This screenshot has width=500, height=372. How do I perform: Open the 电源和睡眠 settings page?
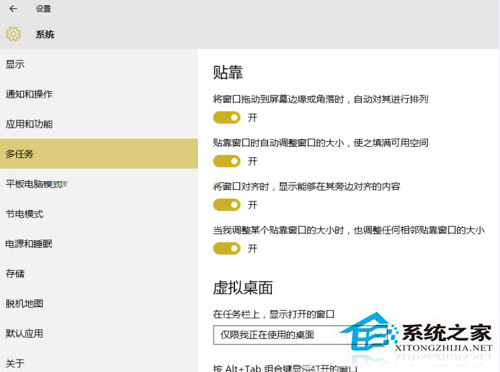(99, 244)
